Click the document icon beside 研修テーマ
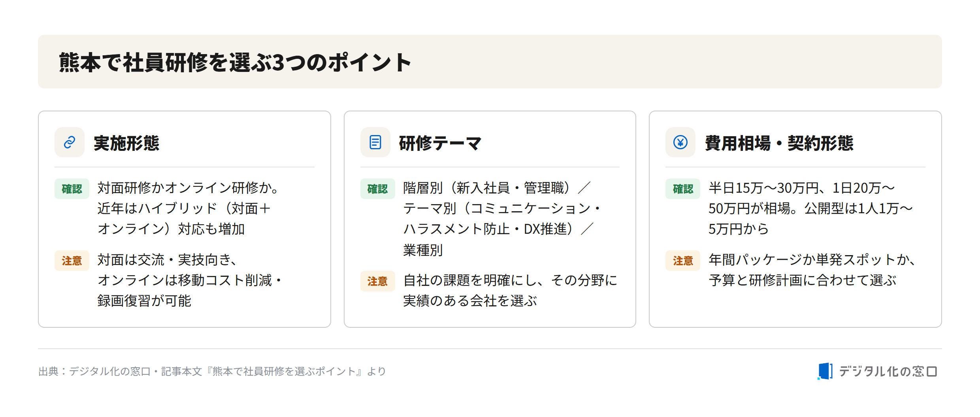This screenshot has width=980, height=417. click(375, 142)
